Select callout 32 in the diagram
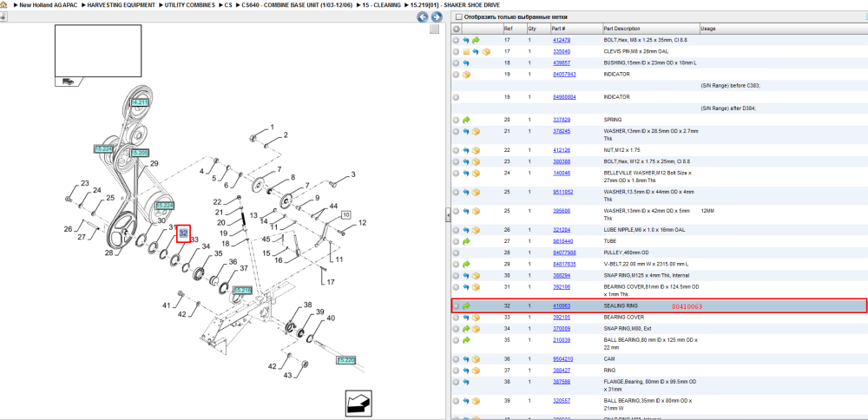Screen dimensions: 868x420 (183, 233)
